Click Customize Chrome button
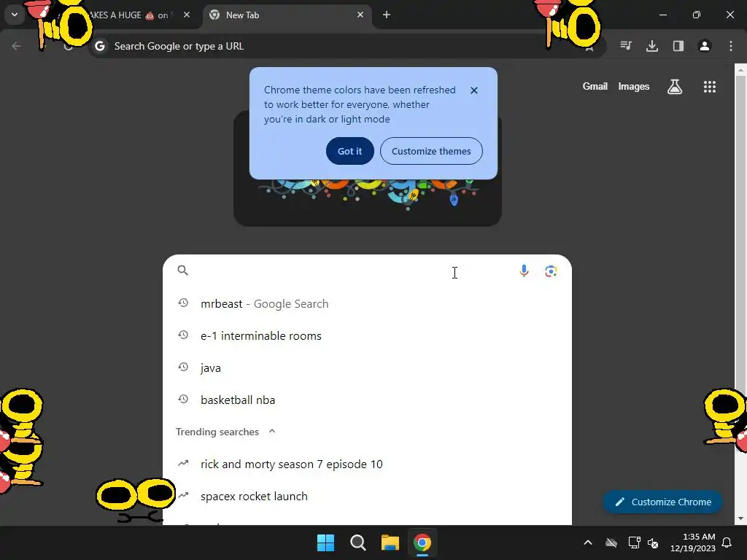This screenshot has height=560, width=747. pyautogui.click(x=662, y=502)
